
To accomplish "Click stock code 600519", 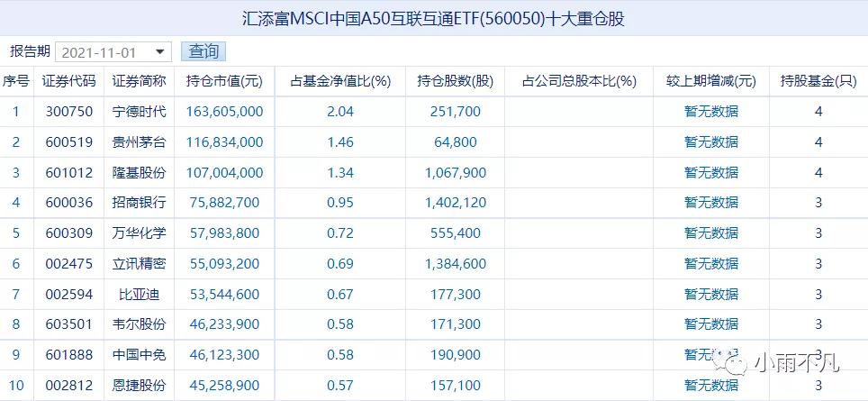I will (69, 142).
